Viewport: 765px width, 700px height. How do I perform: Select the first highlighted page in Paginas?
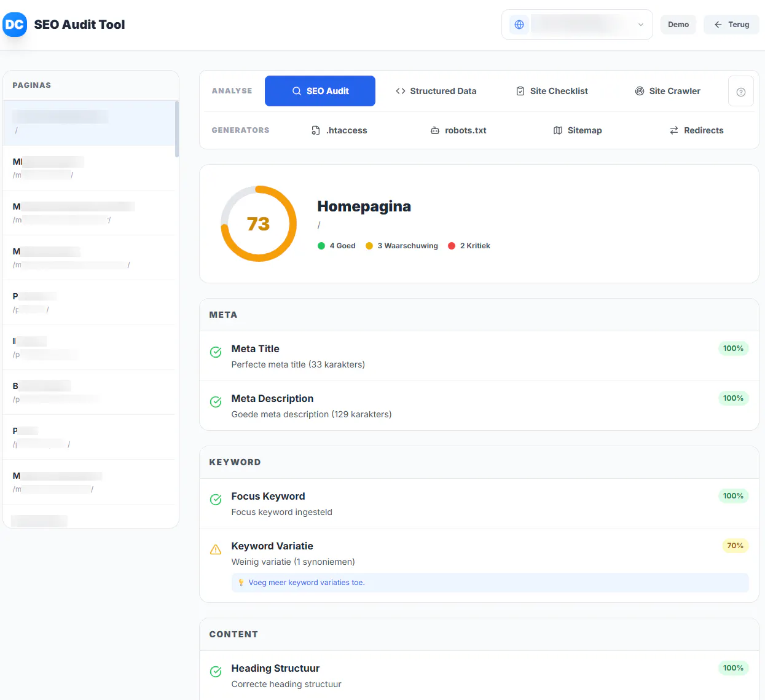click(x=89, y=123)
